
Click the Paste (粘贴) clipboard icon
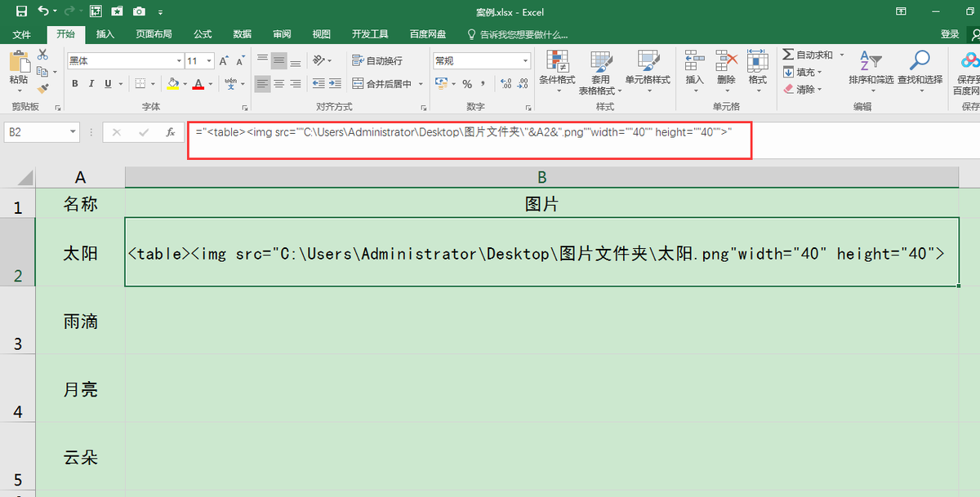coord(18,61)
